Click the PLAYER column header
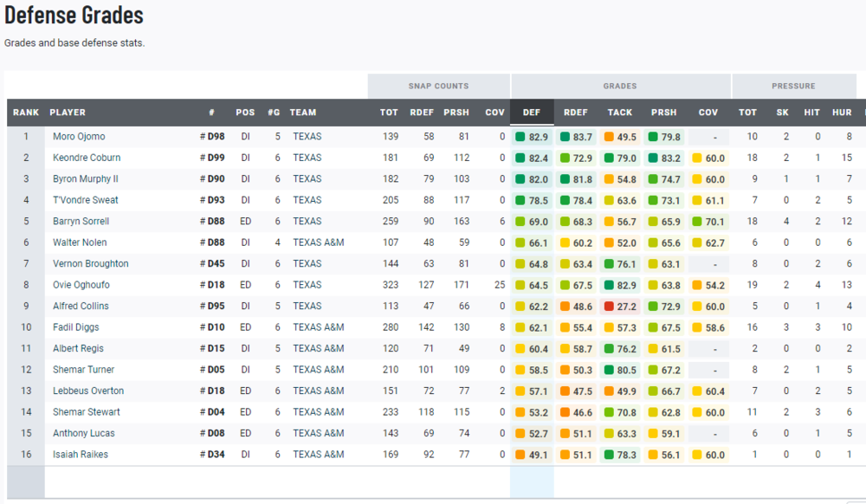 pyautogui.click(x=68, y=113)
